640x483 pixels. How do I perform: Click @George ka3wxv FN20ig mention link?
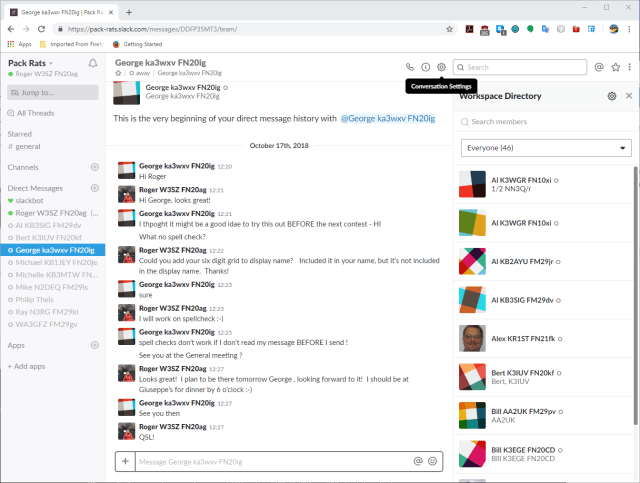click(388, 118)
